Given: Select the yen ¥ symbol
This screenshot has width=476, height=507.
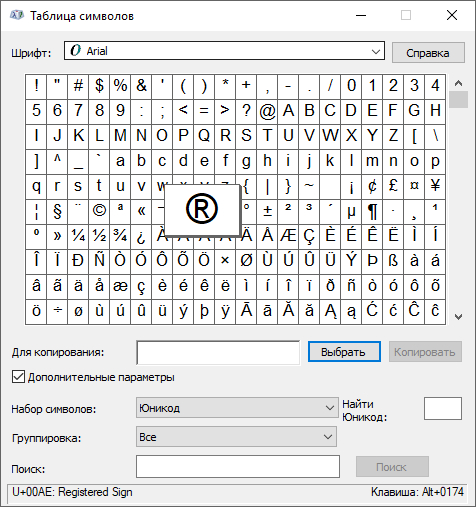Looking at the screenshot, I should click(x=435, y=187).
